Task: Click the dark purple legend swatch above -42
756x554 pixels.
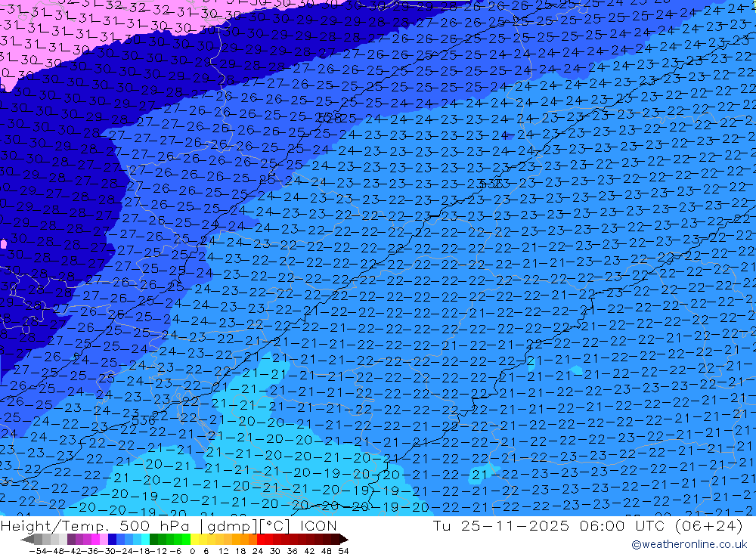Action: pyautogui.click(x=71, y=540)
